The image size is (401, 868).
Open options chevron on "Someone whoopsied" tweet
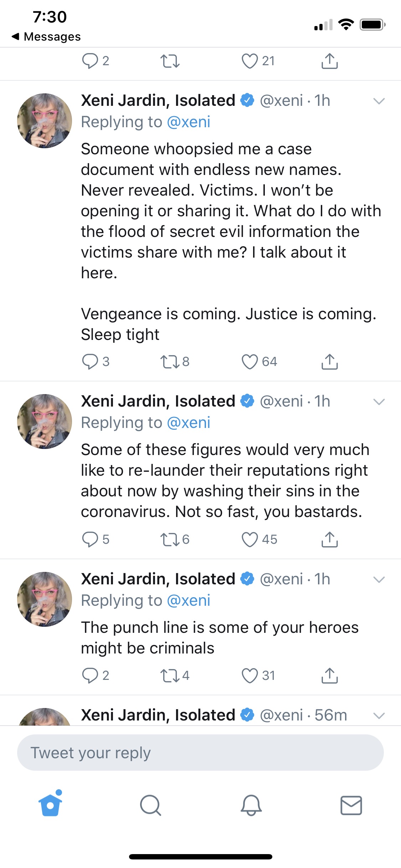(x=379, y=101)
